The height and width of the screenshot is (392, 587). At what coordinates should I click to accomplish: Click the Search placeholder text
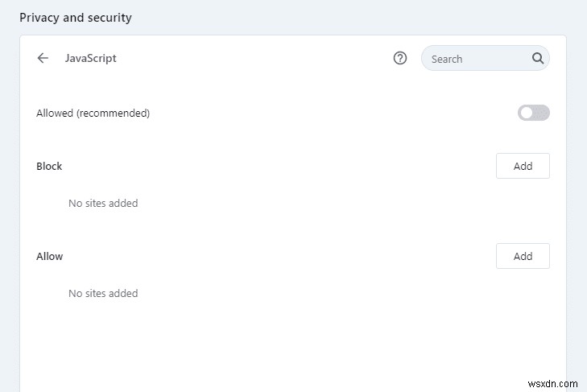(x=447, y=59)
